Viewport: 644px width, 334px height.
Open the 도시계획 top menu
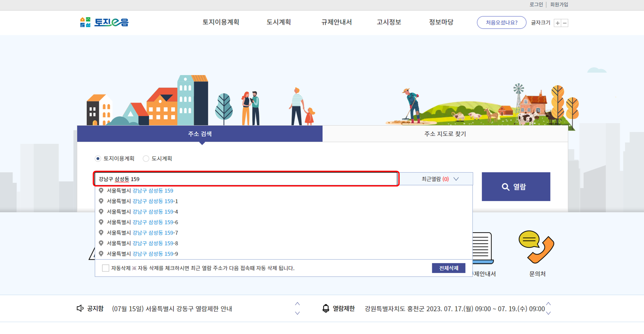[x=279, y=22]
